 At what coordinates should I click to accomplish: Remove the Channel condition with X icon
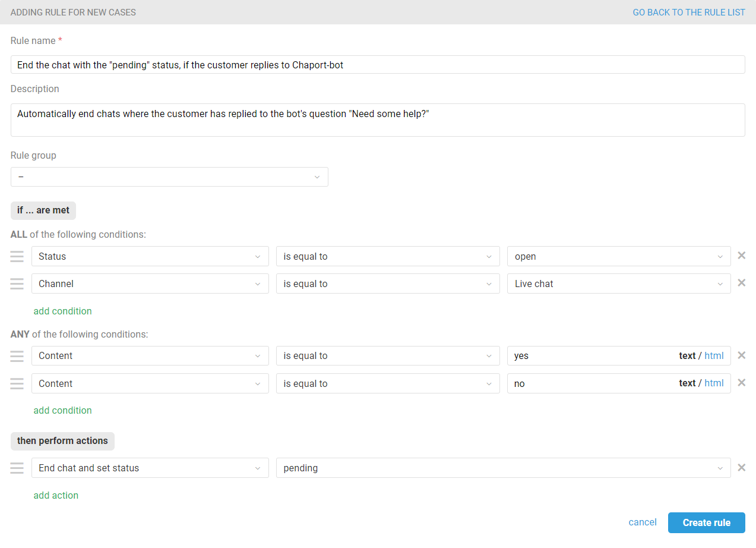coord(741,283)
